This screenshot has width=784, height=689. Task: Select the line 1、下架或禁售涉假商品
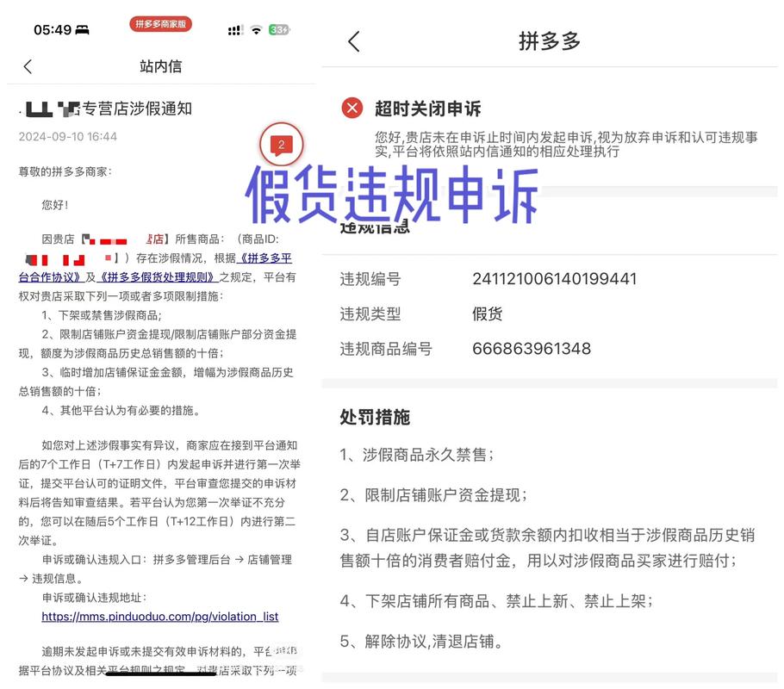pyautogui.click(x=102, y=315)
